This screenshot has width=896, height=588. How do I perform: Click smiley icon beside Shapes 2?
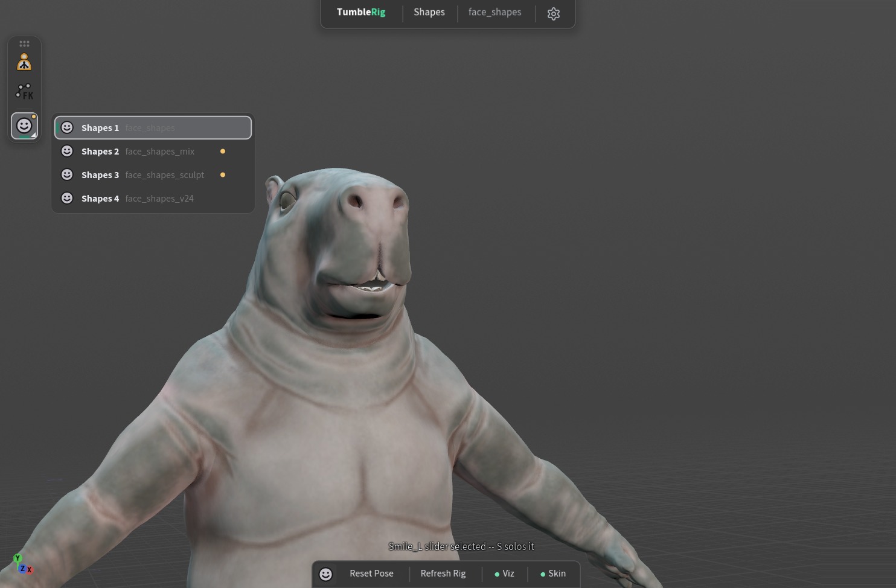click(67, 151)
